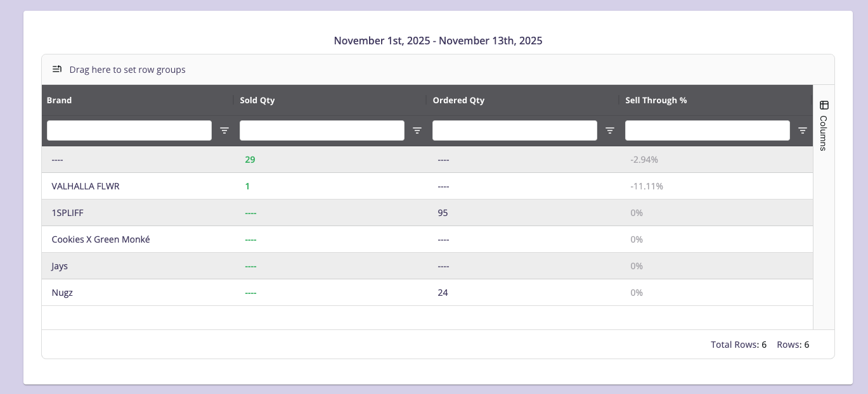This screenshot has width=868, height=394.
Task: Focus the Sold Qty filter text field
Action: tap(322, 130)
